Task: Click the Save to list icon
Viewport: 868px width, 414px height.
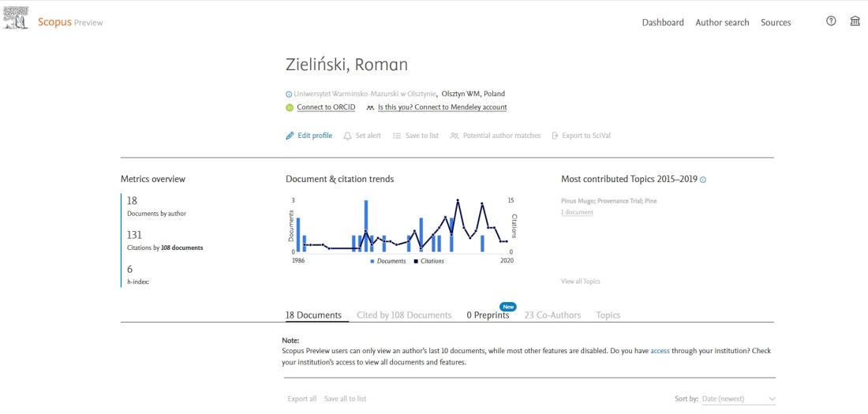Action: (397, 136)
